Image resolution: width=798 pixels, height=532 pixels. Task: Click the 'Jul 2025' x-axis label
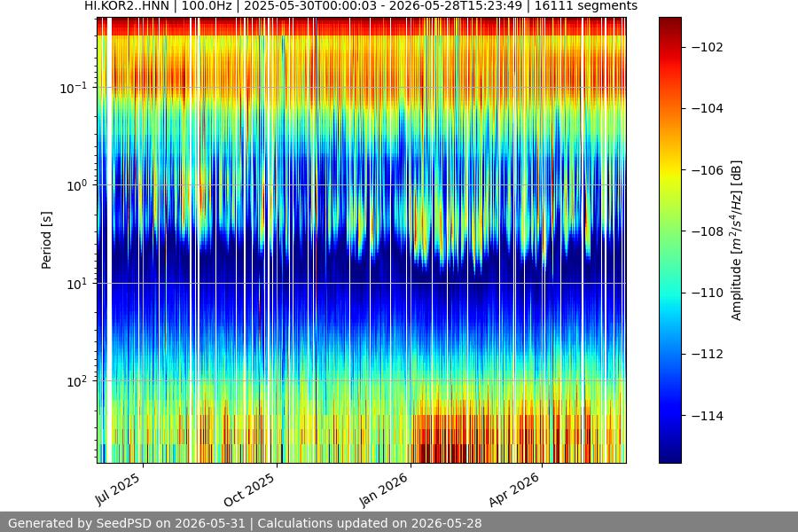pos(118,489)
